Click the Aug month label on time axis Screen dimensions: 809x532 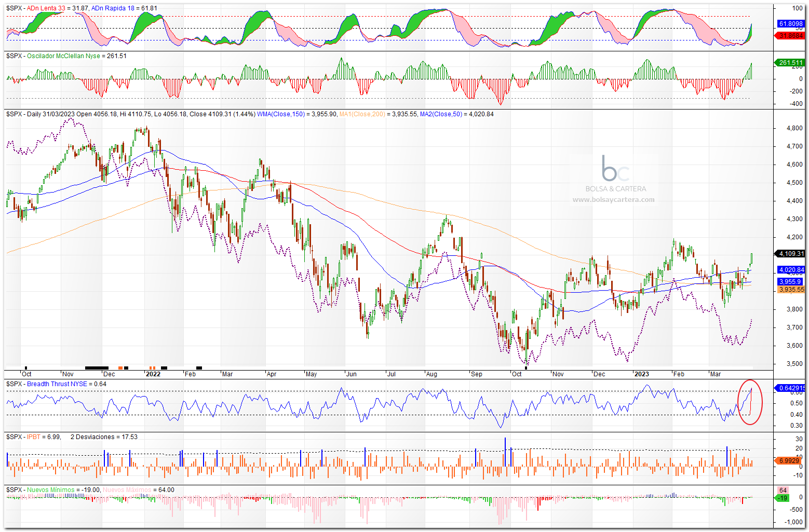[432, 374]
